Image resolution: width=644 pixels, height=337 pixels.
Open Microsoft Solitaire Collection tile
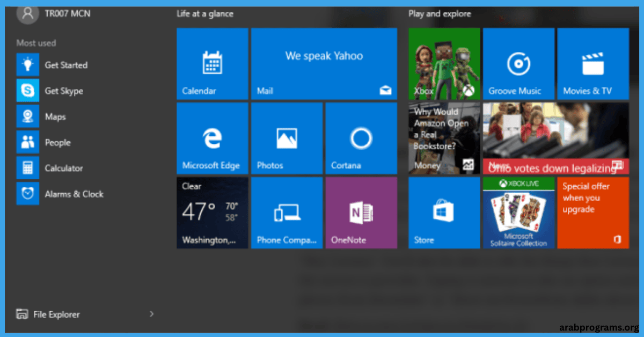518,213
